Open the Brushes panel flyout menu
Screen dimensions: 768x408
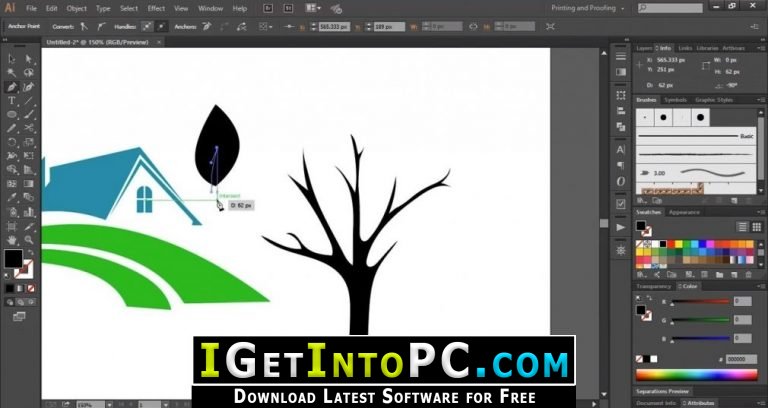(760, 100)
